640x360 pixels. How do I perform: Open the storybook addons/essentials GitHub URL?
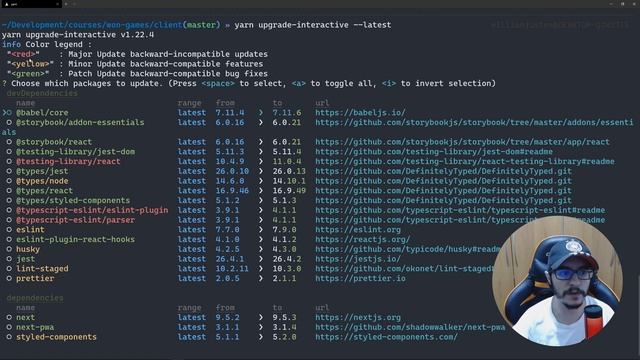coord(474,122)
